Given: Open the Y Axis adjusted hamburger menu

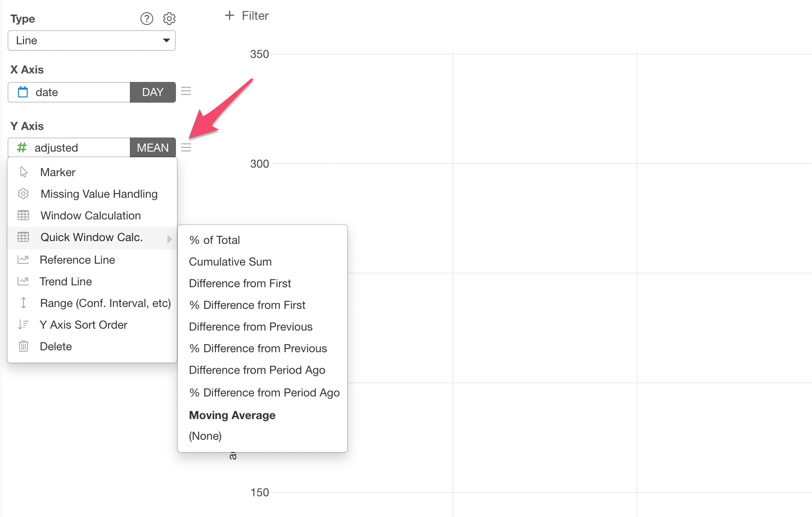Looking at the screenshot, I should pyautogui.click(x=186, y=147).
